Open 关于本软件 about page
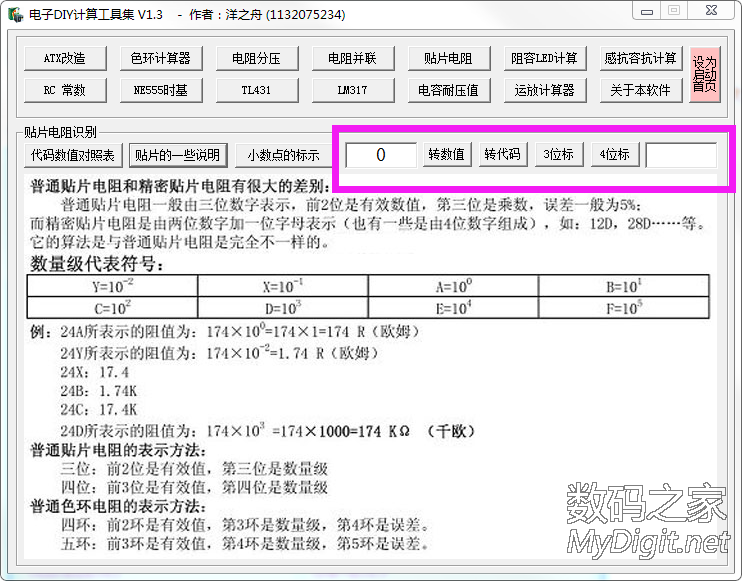 (641, 90)
